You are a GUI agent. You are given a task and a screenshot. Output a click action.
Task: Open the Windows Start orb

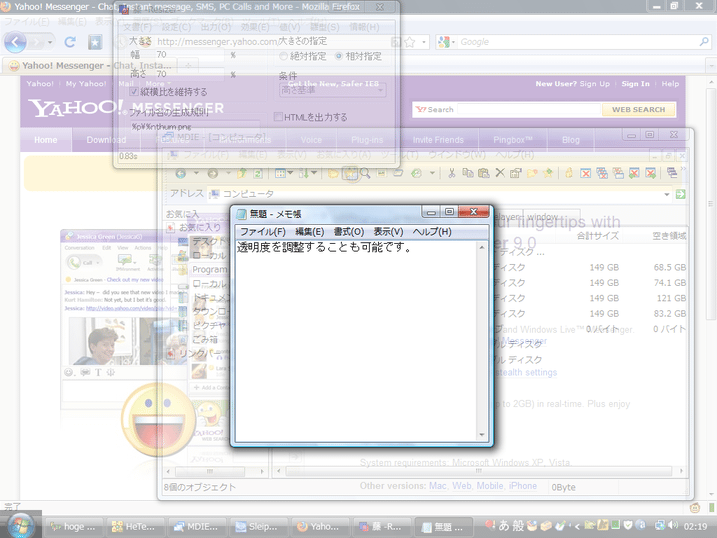[21, 525]
